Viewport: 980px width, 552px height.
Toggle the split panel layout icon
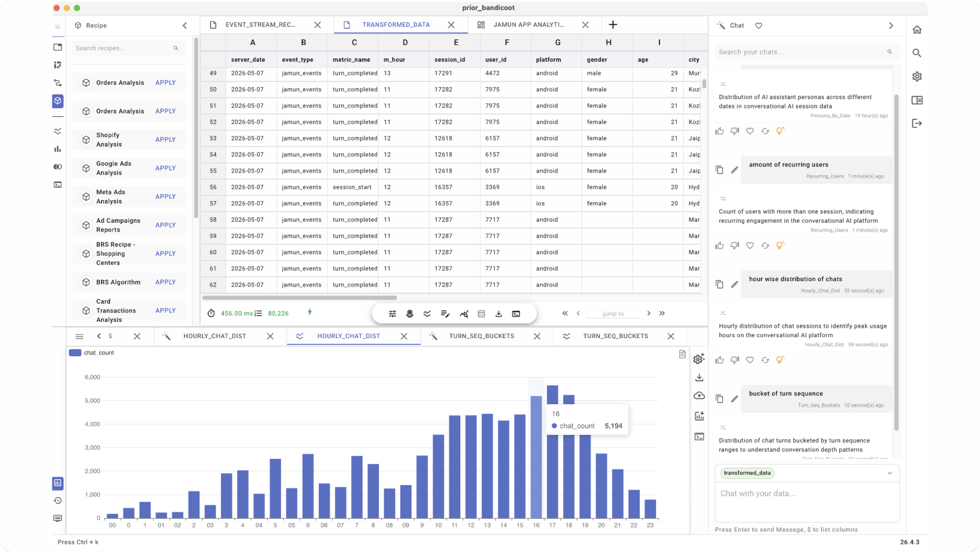point(917,100)
